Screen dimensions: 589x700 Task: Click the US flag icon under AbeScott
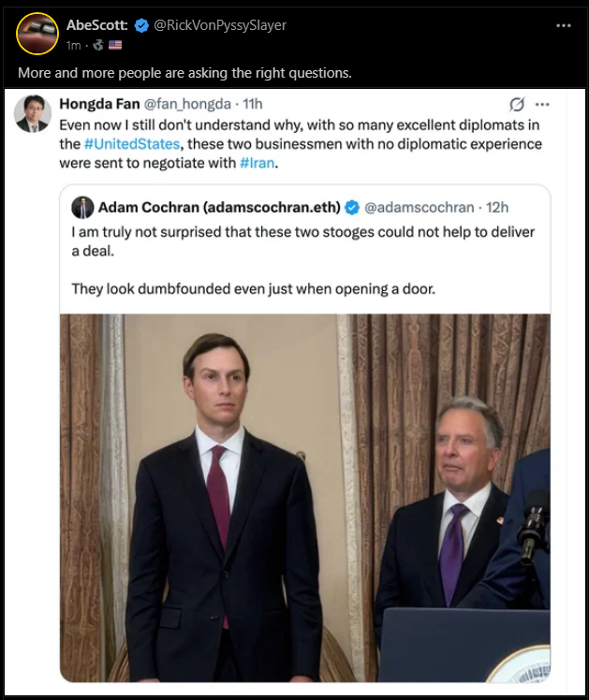point(115,44)
